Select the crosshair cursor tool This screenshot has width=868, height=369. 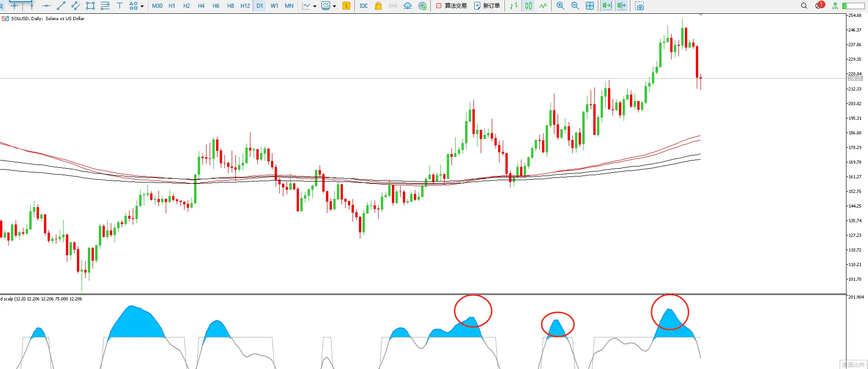click(15, 6)
